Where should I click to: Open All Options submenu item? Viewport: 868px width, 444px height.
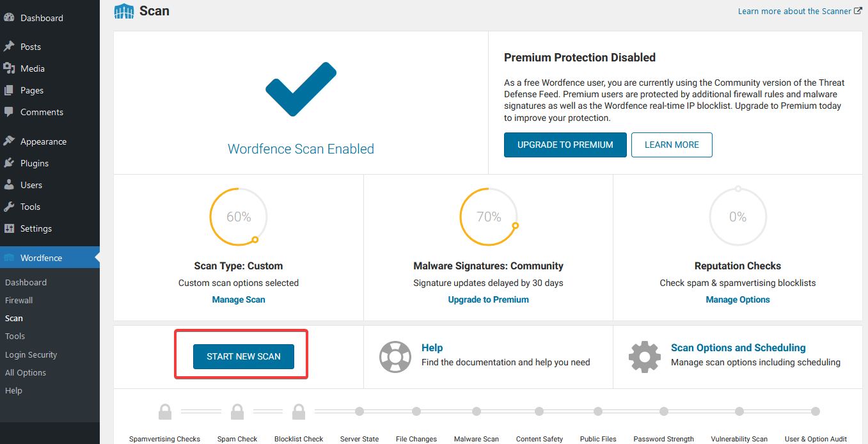26,372
